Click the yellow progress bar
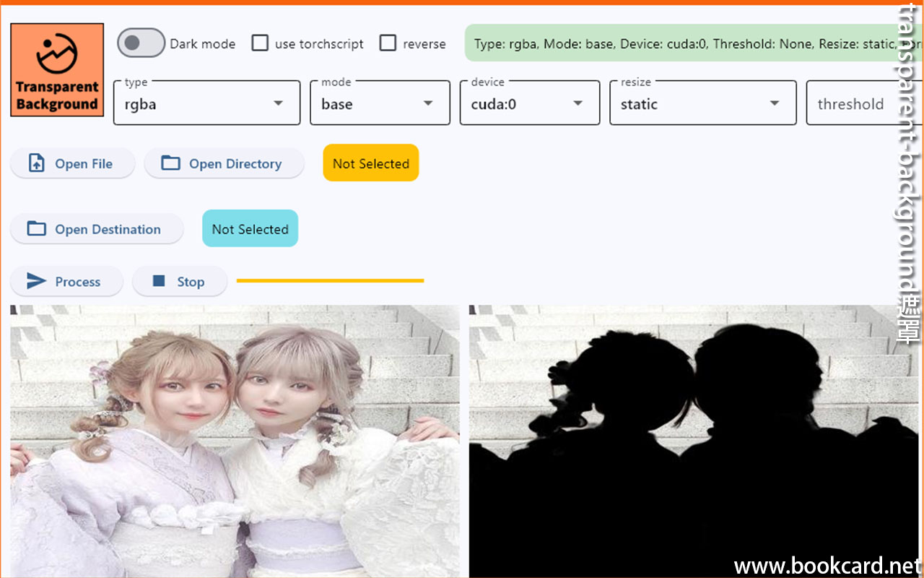 (x=330, y=280)
